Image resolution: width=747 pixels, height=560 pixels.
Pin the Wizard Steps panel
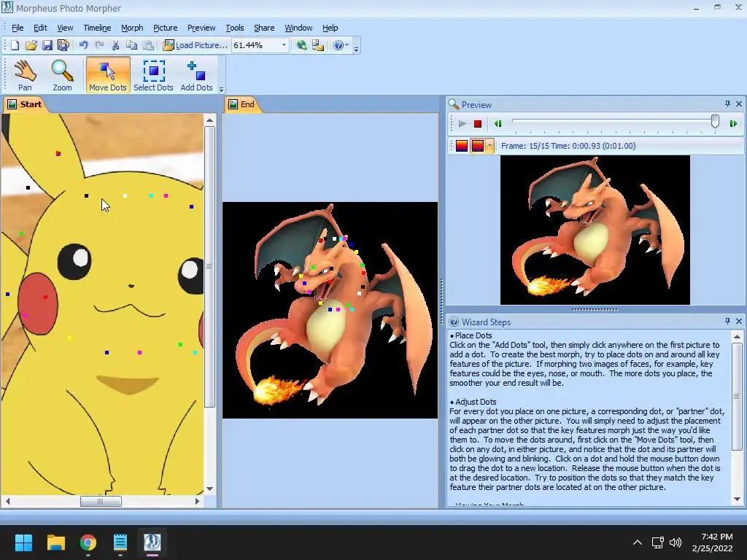tap(727, 322)
